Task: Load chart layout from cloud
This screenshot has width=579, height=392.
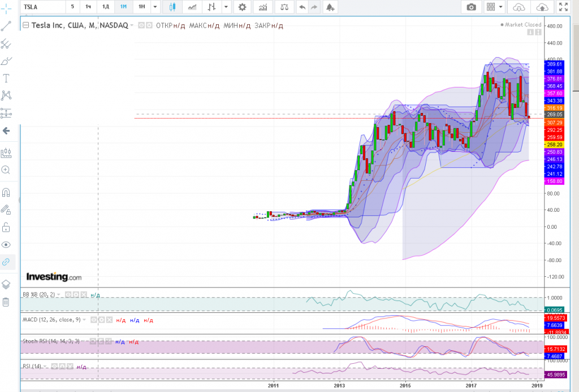Action: [x=519, y=7]
